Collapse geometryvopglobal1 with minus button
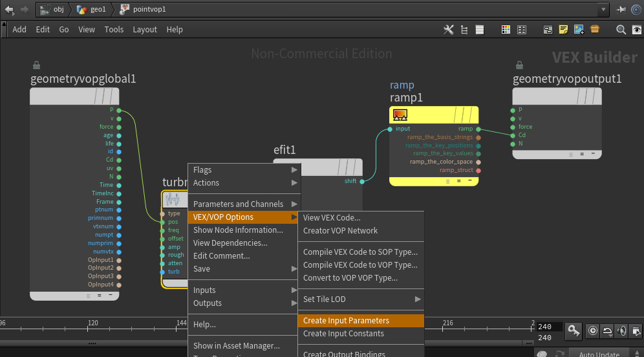Image resolution: width=644 pixels, height=357 pixels. tap(110, 295)
